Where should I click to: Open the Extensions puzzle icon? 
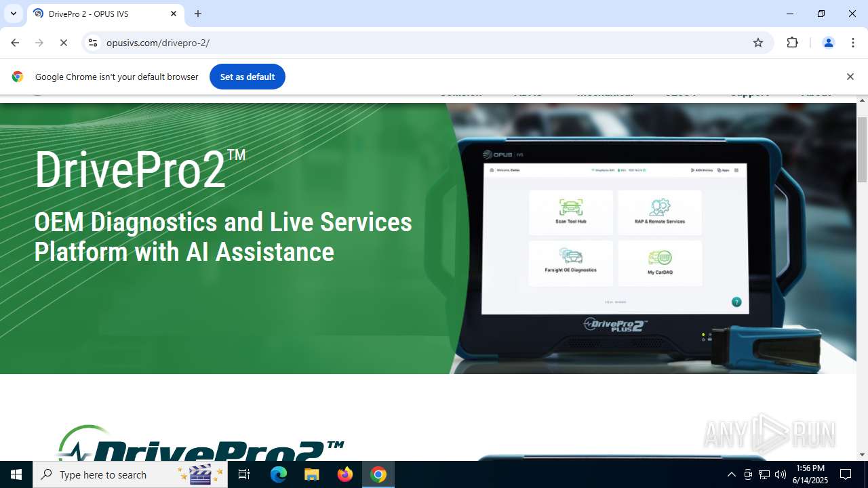[792, 43]
